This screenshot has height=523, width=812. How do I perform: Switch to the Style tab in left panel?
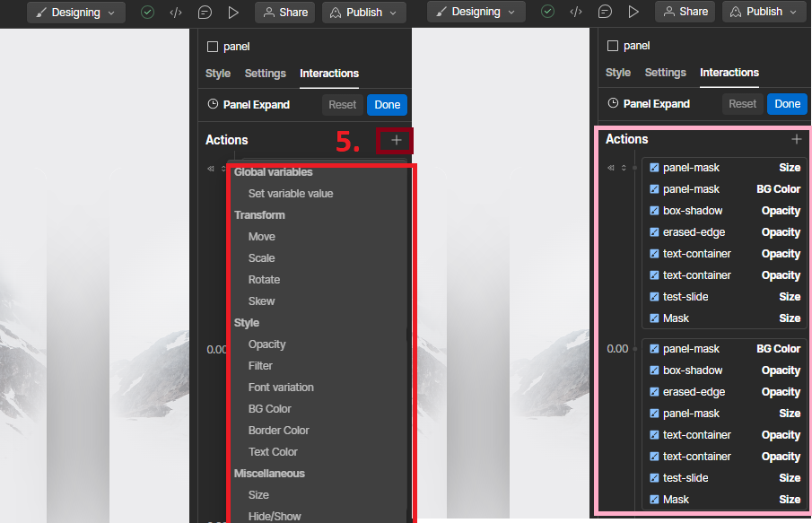coord(218,74)
